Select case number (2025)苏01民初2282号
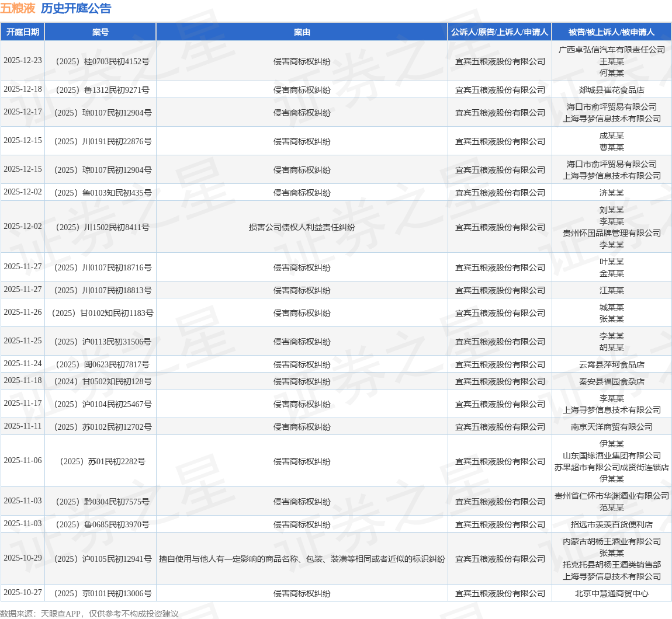Screen dimensions: 672x619 pos(101,462)
